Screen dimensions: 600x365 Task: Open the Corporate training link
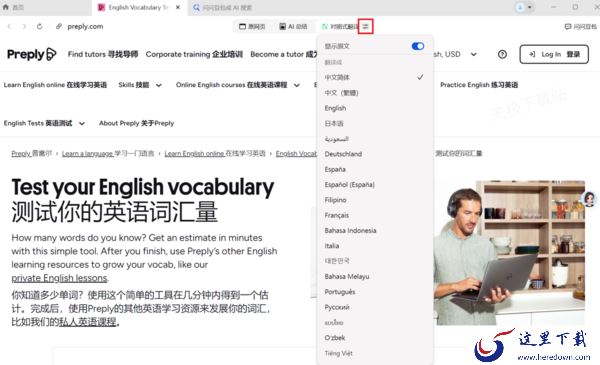(194, 54)
